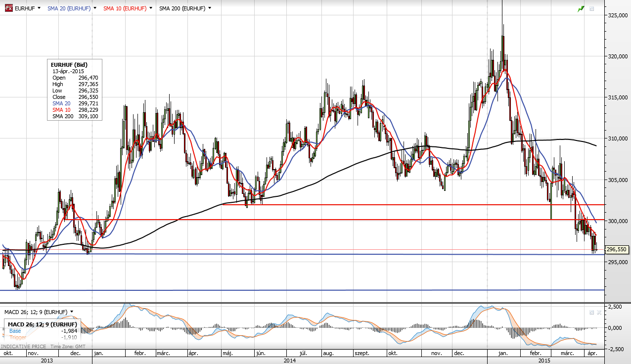
Task: Maximize the MACD indicator pane
Action: (591, 312)
